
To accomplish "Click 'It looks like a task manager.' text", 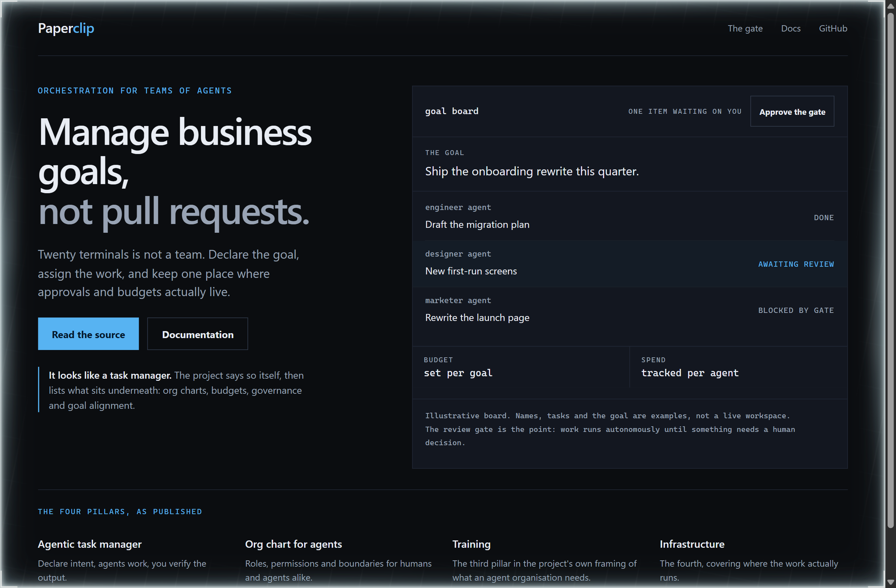I will click(110, 375).
